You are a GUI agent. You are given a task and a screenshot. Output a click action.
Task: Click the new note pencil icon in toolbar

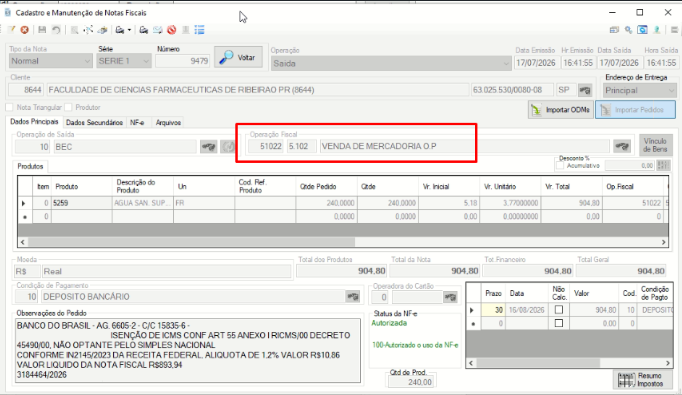point(12,30)
